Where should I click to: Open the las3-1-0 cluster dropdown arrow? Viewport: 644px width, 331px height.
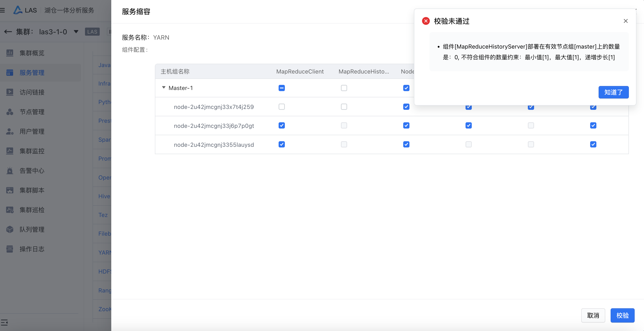(x=76, y=32)
